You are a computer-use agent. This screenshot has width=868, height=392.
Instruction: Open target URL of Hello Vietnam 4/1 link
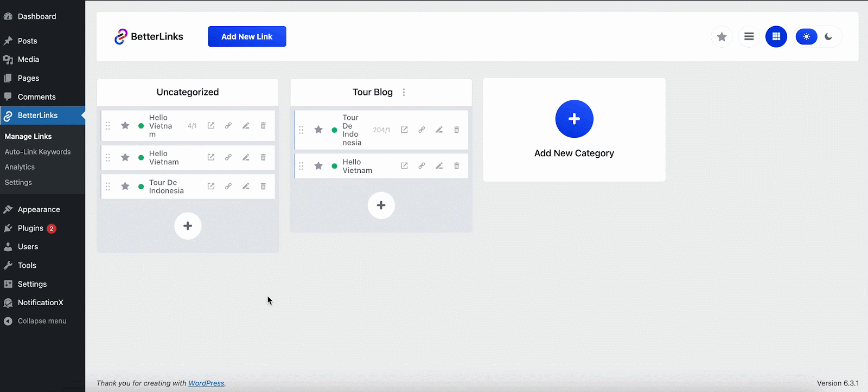(x=211, y=126)
